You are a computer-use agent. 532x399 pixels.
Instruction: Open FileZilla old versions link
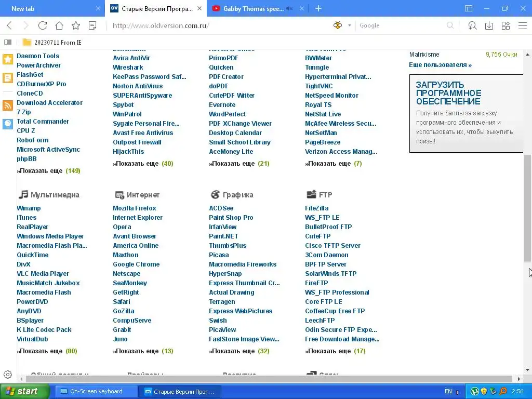point(316,208)
